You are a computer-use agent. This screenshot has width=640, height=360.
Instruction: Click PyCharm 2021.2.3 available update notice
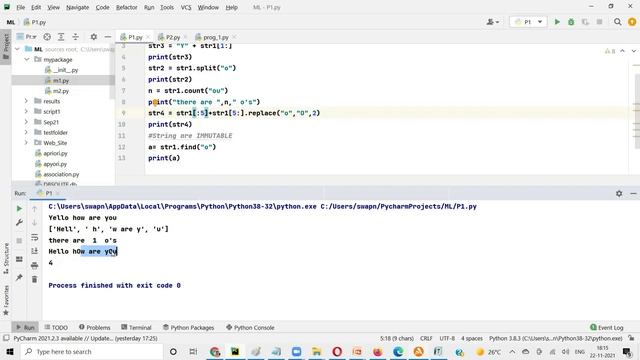86,338
